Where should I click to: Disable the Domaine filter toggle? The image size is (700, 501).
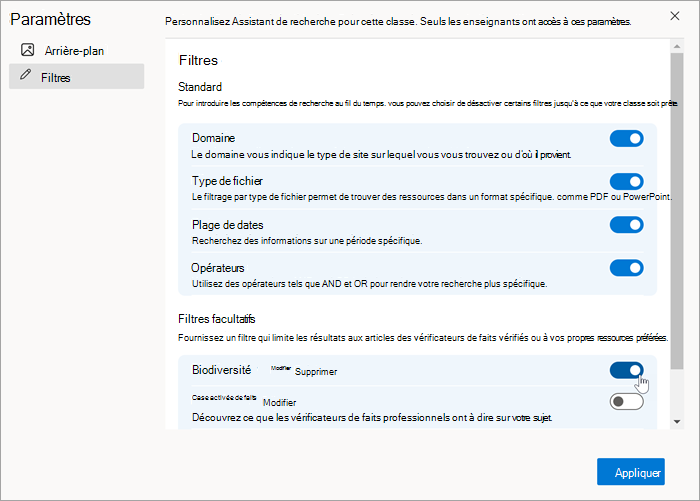[x=626, y=138]
